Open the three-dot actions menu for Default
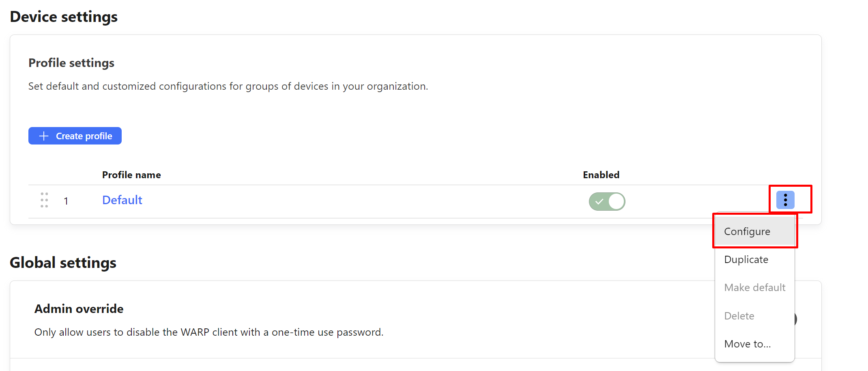 pos(785,200)
